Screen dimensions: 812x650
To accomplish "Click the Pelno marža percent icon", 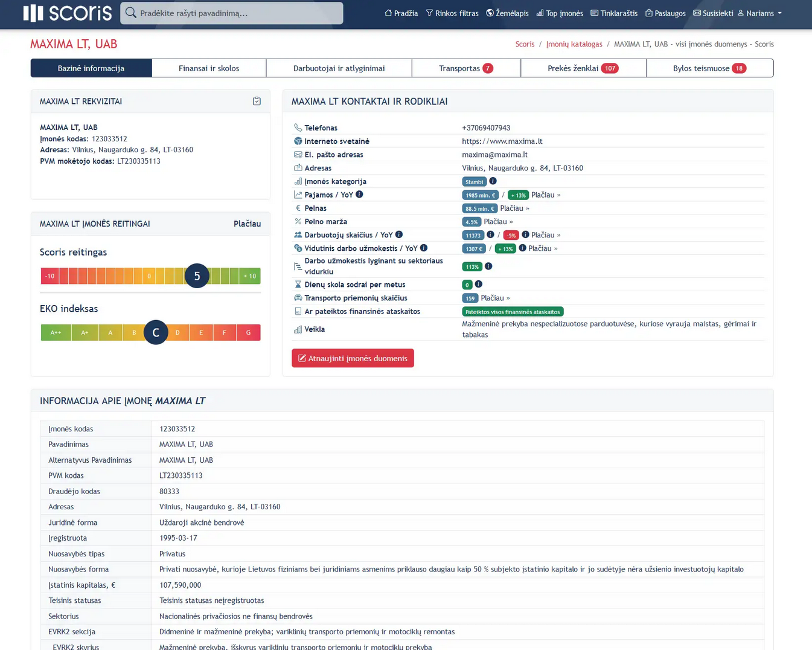I will tap(298, 221).
